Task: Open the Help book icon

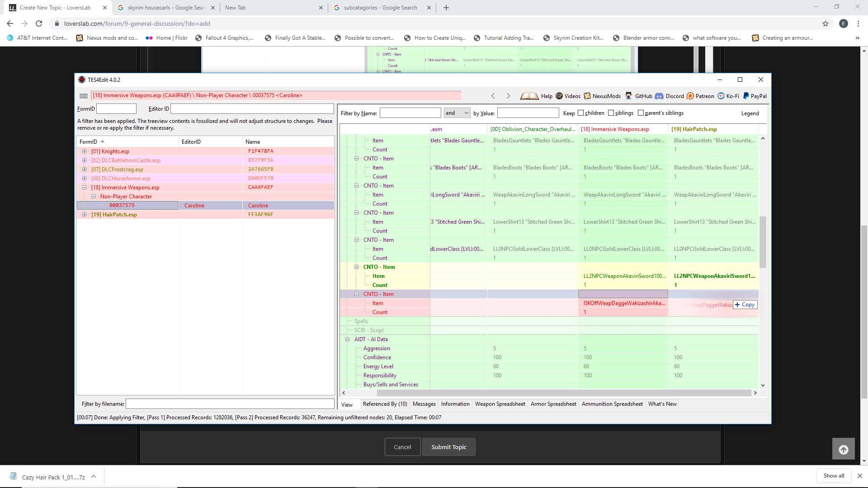Action: (x=529, y=96)
